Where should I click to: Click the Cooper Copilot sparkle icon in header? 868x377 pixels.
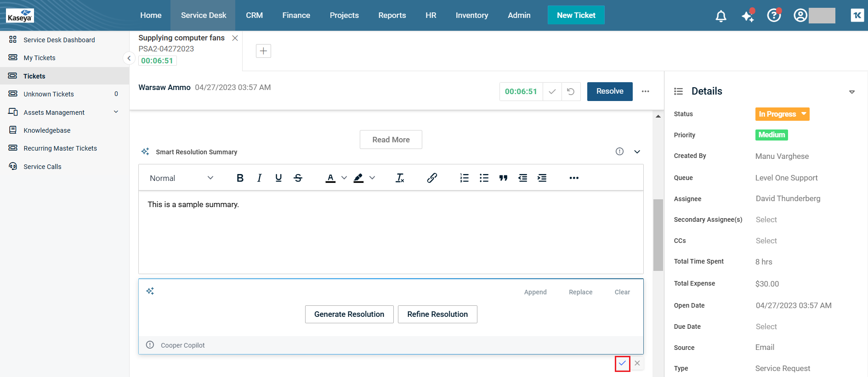click(x=748, y=16)
